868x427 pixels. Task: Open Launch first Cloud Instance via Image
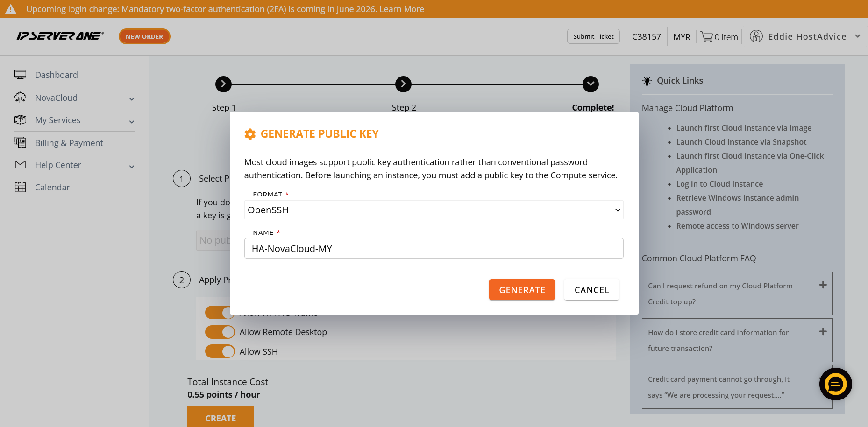[x=744, y=128]
